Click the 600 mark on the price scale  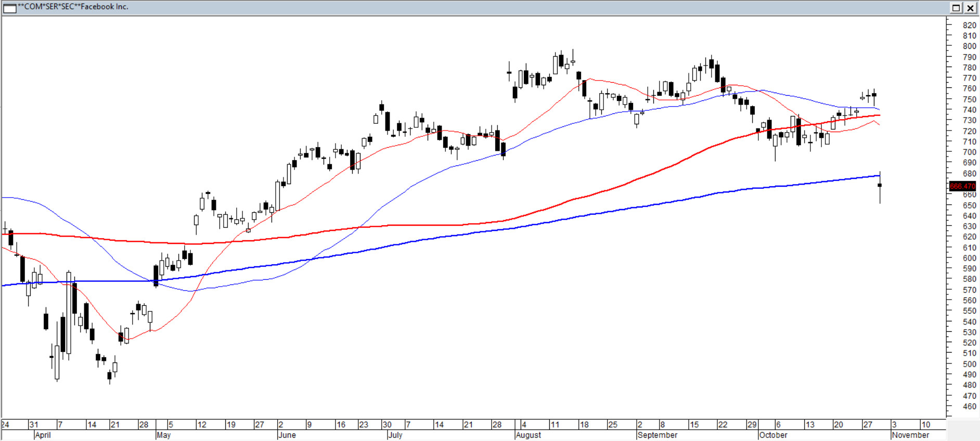[x=969, y=258]
